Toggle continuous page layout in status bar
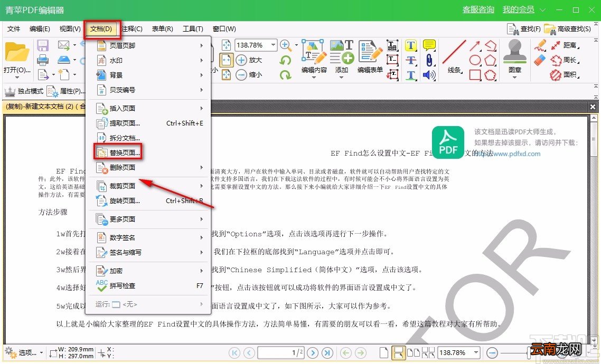This screenshot has width=601, height=364. tap(399, 352)
